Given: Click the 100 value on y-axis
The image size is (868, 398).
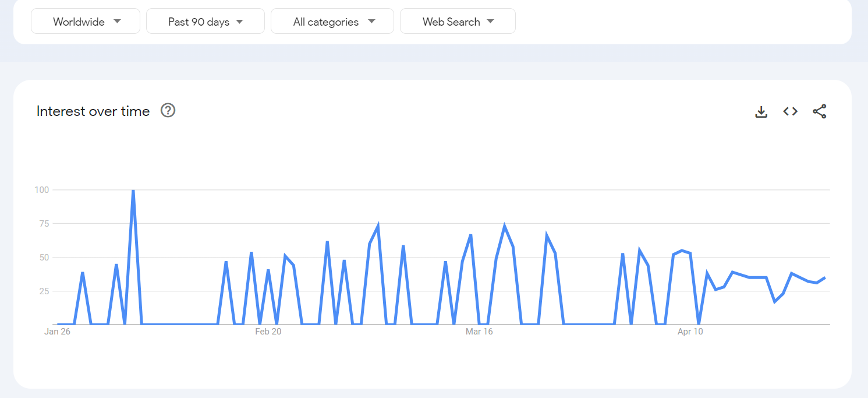Looking at the screenshot, I should [41, 190].
